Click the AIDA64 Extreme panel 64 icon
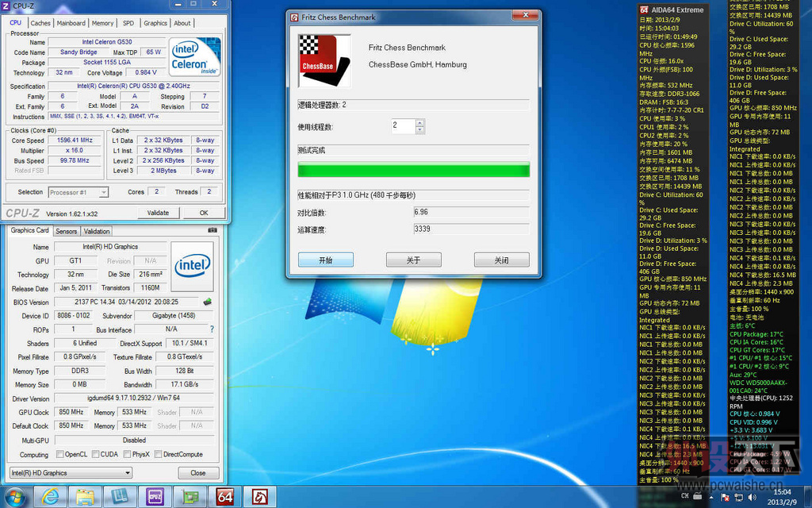Viewport: 812px width, 508px height. [x=644, y=10]
